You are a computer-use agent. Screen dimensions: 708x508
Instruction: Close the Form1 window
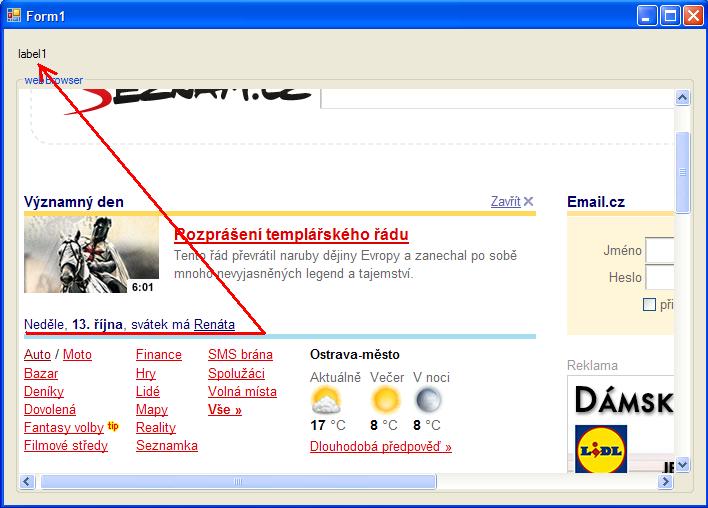pyautogui.click(x=693, y=16)
